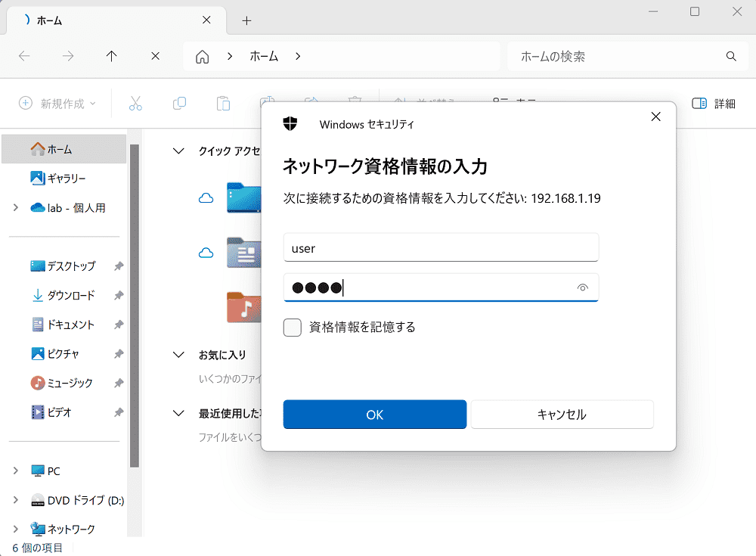Stop loading with the X button
This screenshot has height=556, width=756.
coord(155,56)
